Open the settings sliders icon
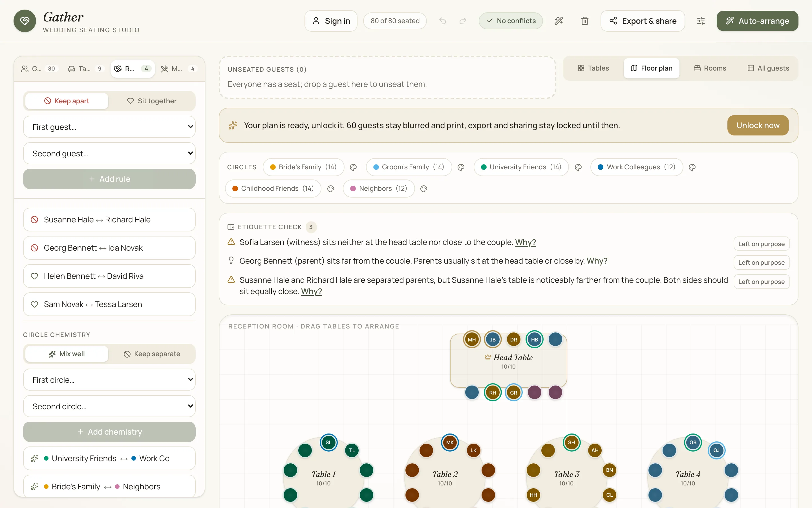The width and height of the screenshot is (812, 508). (x=701, y=21)
